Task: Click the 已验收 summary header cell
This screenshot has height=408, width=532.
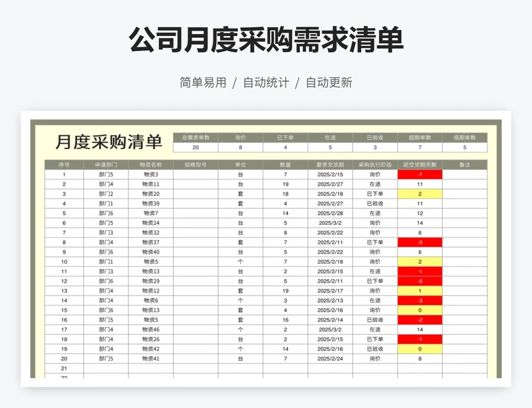Action: [x=375, y=138]
